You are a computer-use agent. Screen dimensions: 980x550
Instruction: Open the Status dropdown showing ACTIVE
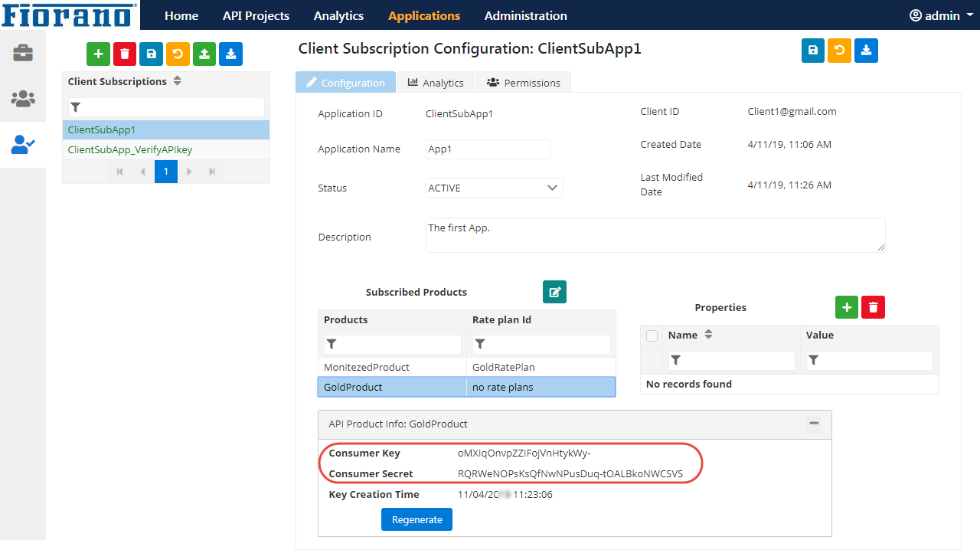pyautogui.click(x=494, y=188)
